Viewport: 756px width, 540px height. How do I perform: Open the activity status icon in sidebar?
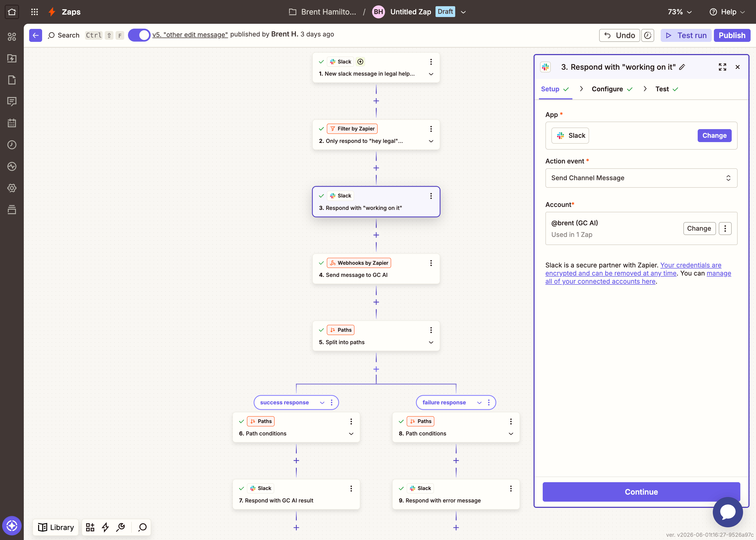click(x=12, y=166)
